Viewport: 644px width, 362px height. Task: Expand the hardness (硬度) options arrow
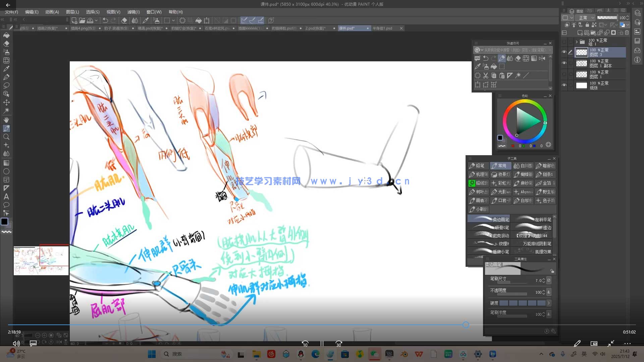[x=549, y=303]
